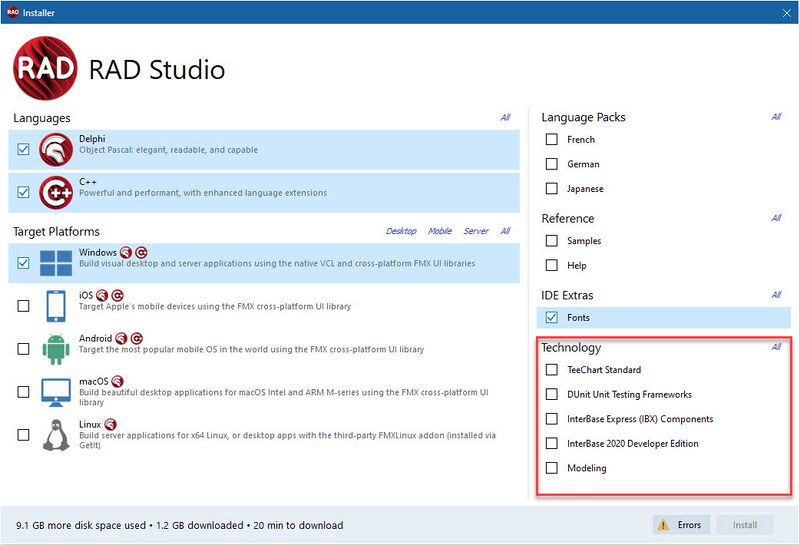Check the Modeling technology option
Viewport: 800px width, 545px height.
(552, 468)
